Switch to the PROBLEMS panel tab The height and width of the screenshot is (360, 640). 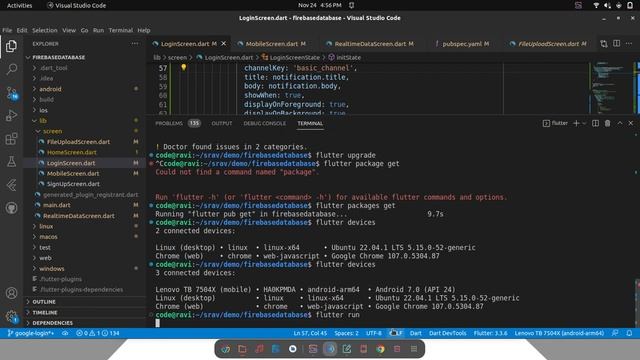coord(169,123)
